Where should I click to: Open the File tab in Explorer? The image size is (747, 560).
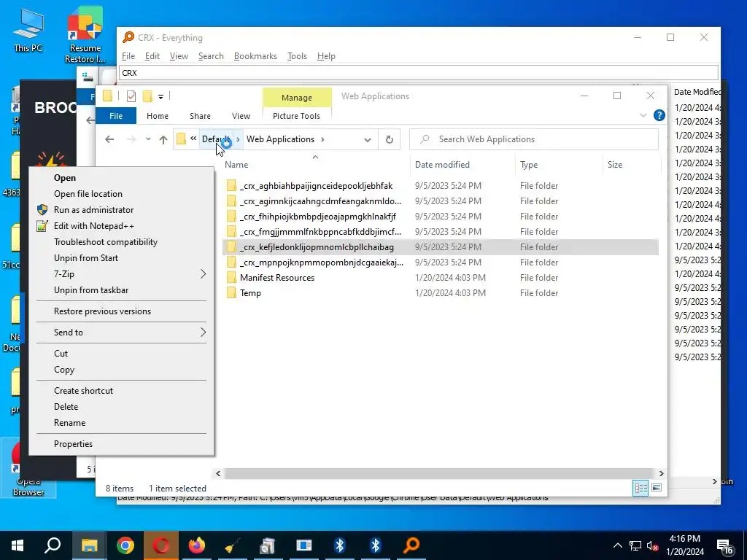point(116,116)
